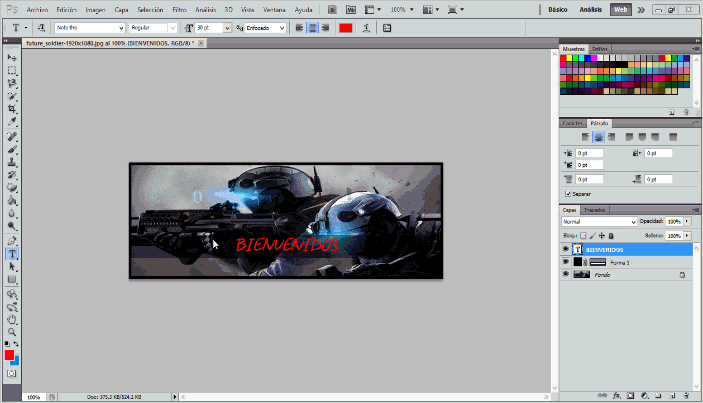Click the BIENVENIDOS text on the canvas
The height and width of the screenshot is (403, 703).
[286, 245]
